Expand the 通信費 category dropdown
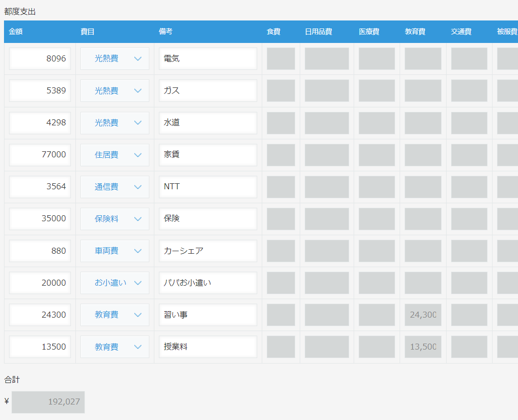 click(114, 187)
